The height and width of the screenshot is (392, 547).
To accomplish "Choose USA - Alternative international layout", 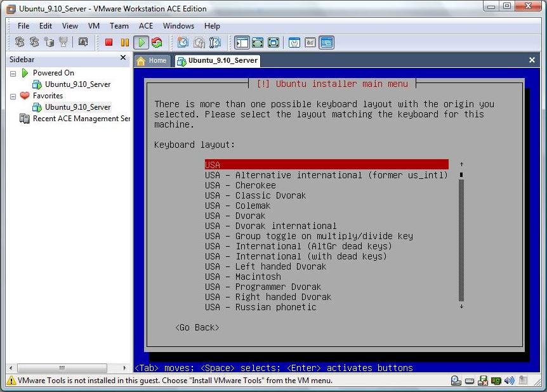I will tap(326, 175).
